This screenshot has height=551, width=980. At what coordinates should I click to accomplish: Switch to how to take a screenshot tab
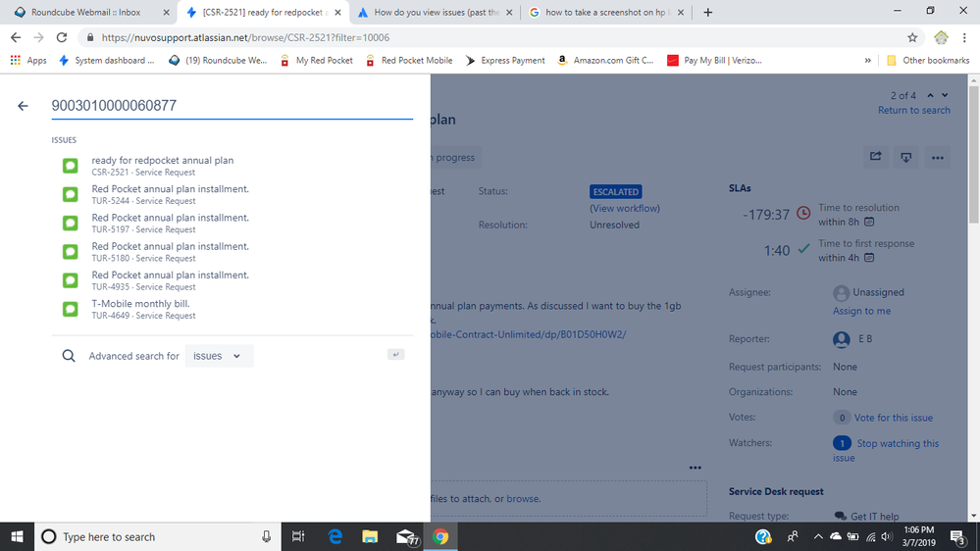(x=605, y=12)
